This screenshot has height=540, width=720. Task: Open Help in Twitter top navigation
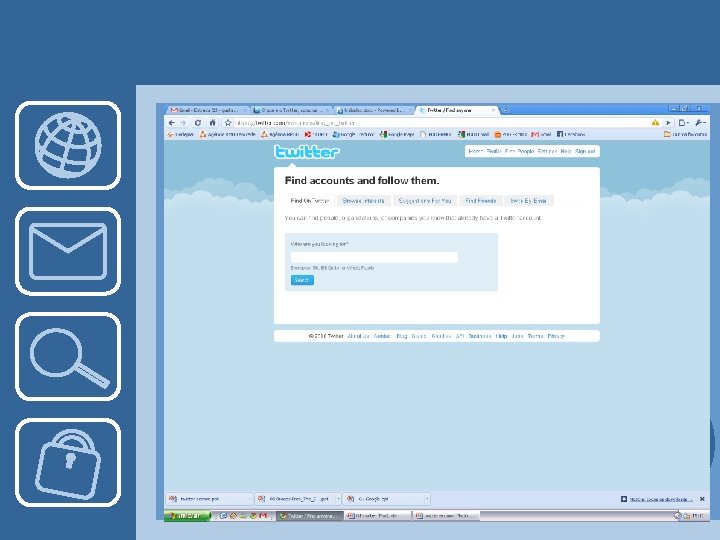[x=566, y=151]
